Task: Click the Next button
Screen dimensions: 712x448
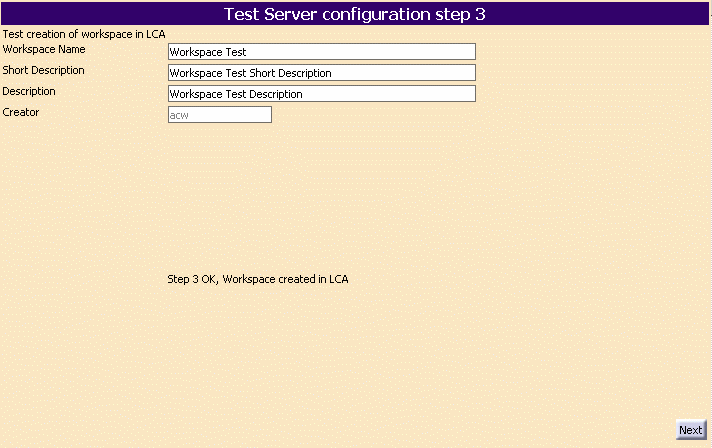Action: click(690, 430)
